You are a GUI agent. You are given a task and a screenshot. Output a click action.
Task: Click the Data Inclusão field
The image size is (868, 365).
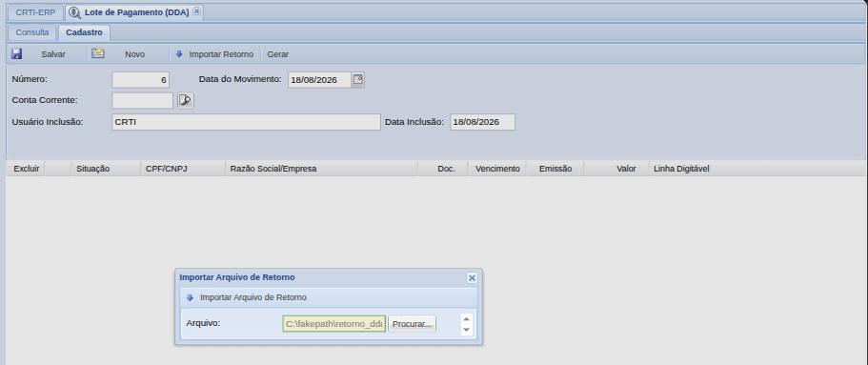click(482, 122)
